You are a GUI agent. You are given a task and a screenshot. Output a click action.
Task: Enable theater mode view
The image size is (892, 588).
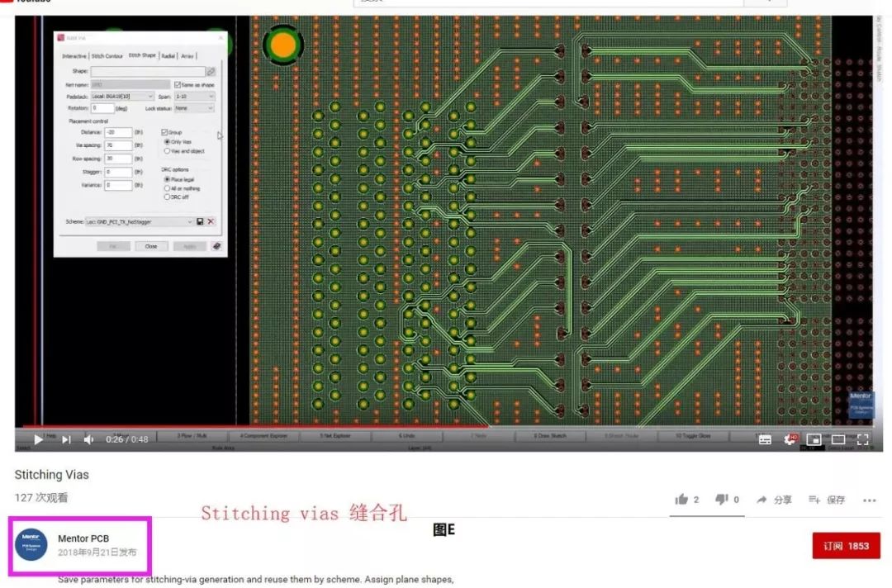(838, 439)
